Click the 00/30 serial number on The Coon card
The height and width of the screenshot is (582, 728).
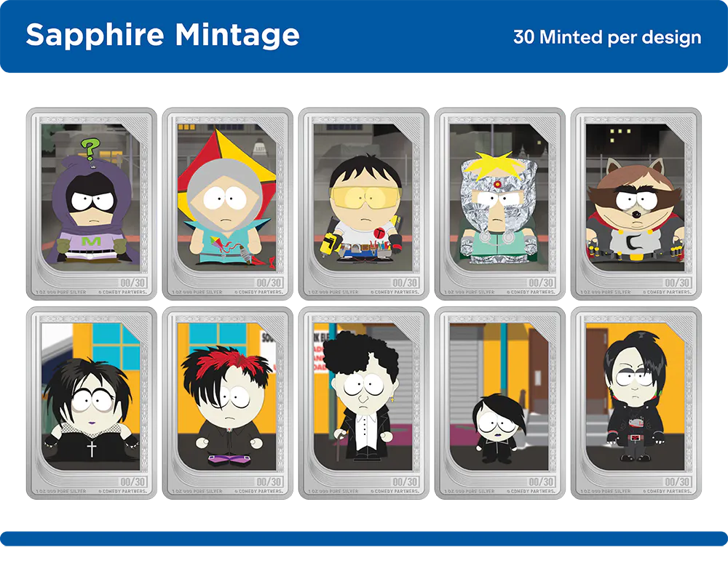click(x=677, y=283)
